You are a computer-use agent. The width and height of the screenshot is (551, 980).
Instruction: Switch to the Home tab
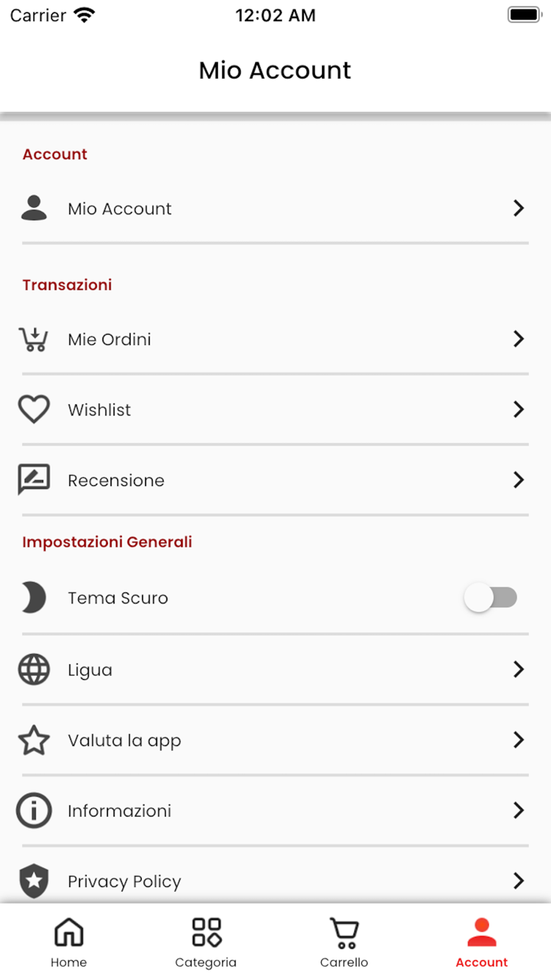pos(68,941)
